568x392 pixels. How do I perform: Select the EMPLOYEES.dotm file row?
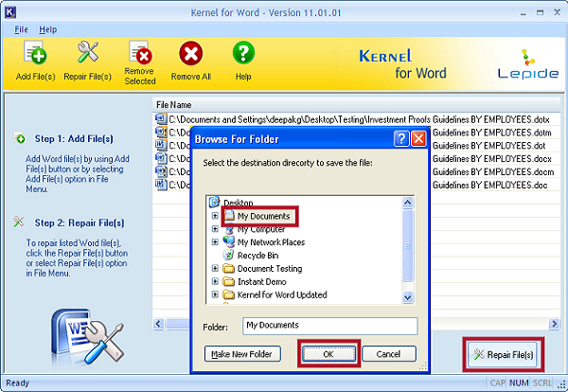tap(356, 133)
